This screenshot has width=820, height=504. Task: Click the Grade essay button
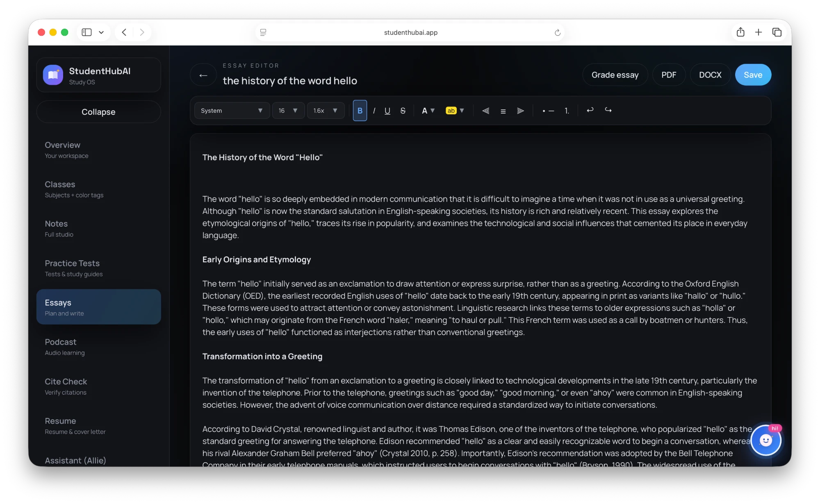[615, 75]
